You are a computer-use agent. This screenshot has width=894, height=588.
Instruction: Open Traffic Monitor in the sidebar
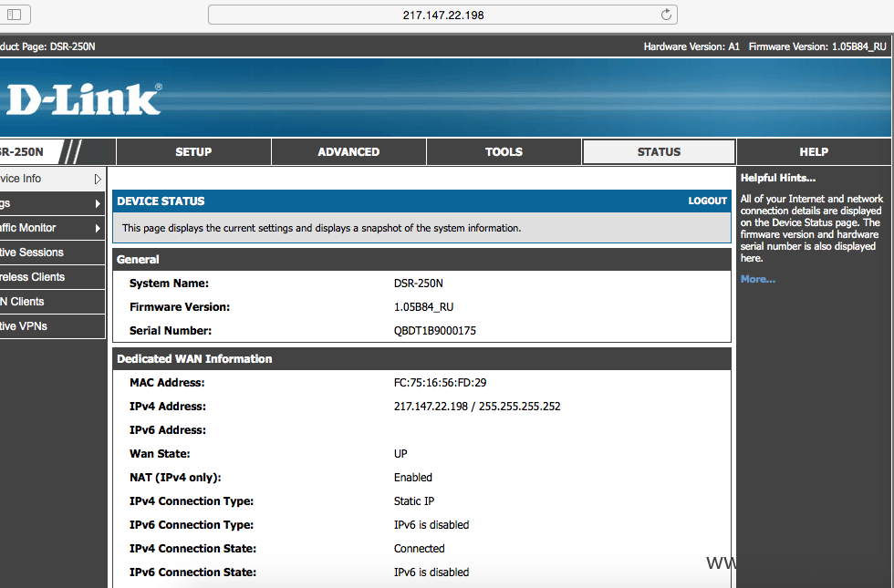52,228
